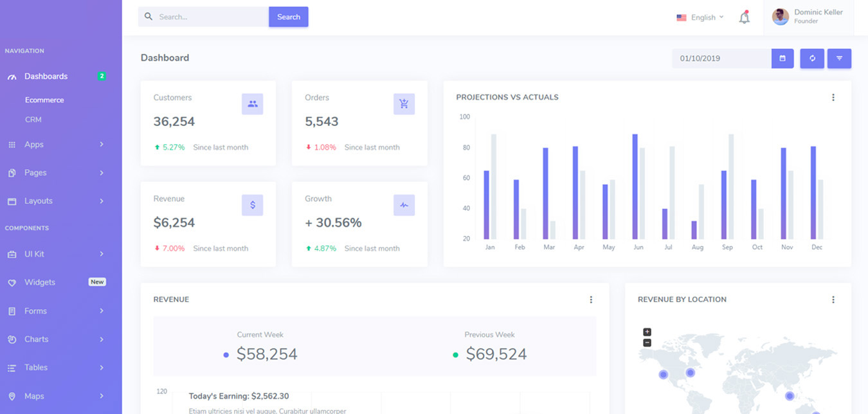Screen dimensions: 868x414
Task: Click the Customers people icon
Action: [x=252, y=104]
